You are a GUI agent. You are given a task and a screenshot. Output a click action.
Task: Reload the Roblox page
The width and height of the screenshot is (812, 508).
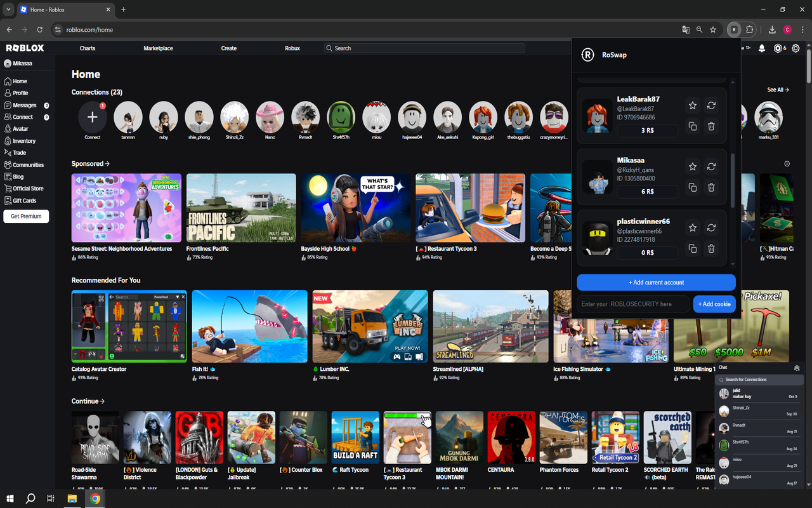(40, 30)
